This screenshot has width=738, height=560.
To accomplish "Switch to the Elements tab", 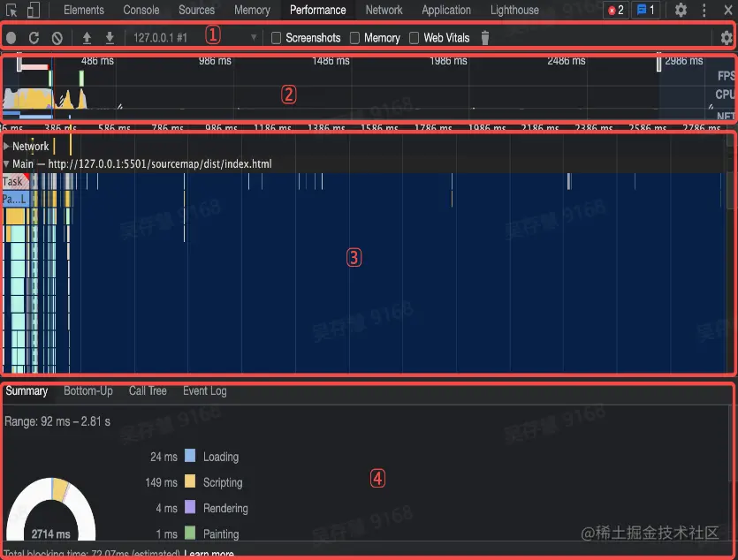I will 84,10.
